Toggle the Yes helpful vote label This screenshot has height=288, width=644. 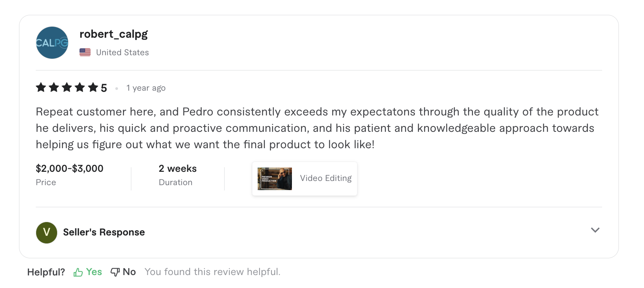click(94, 272)
